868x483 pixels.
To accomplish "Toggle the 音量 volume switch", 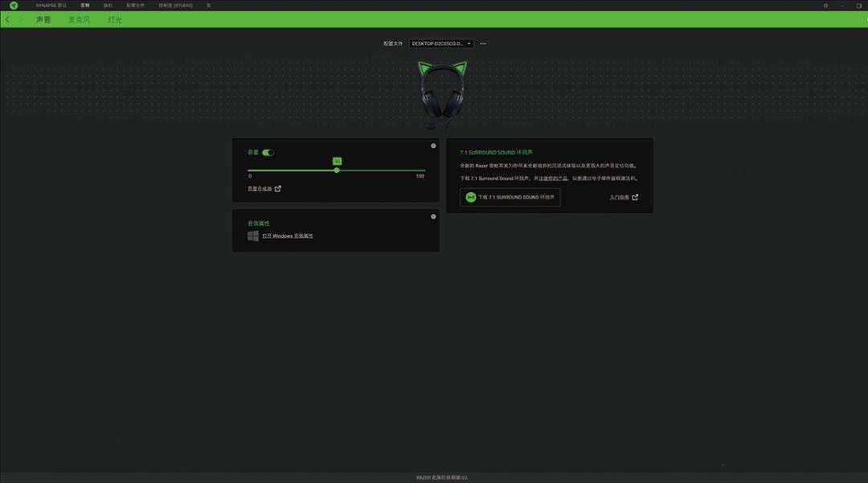I will click(268, 153).
